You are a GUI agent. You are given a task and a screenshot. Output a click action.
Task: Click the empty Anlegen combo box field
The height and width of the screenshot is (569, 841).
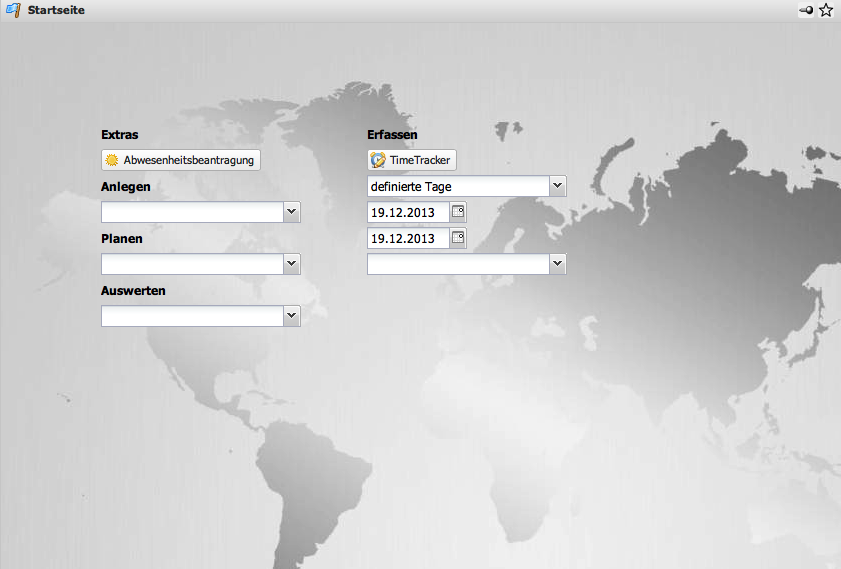click(191, 212)
